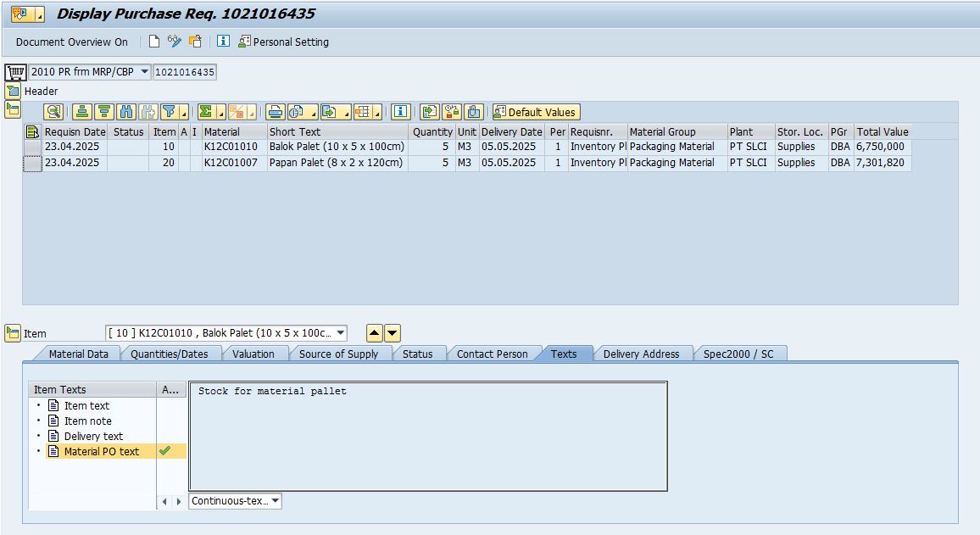Click into the text editor with pallet stock note
This screenshot has height=535, width=980.
coord(428,437)
